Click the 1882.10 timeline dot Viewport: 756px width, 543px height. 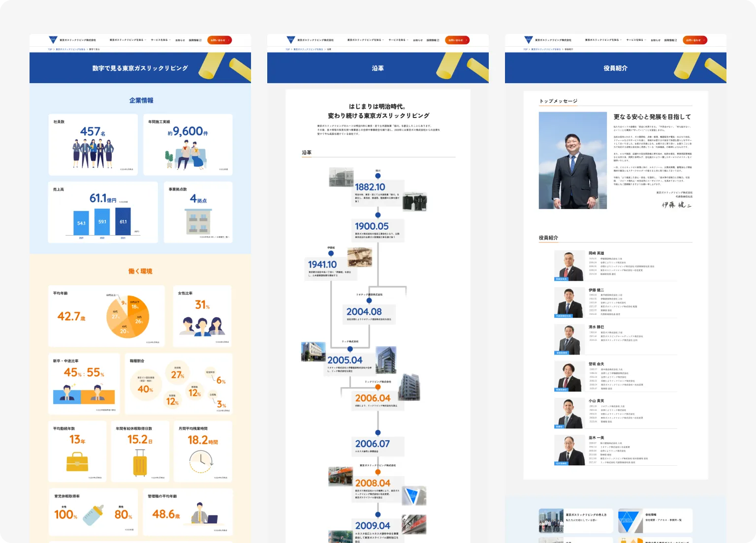click(x=378, y=176)
